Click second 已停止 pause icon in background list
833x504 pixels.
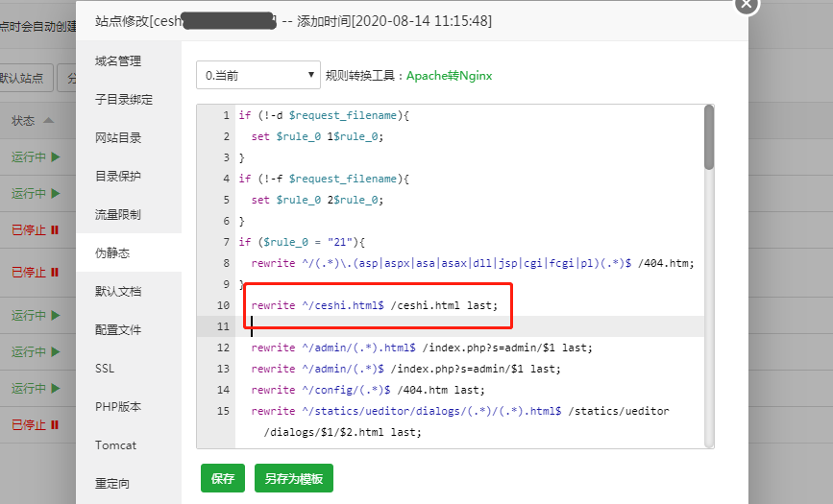point(55,273)
